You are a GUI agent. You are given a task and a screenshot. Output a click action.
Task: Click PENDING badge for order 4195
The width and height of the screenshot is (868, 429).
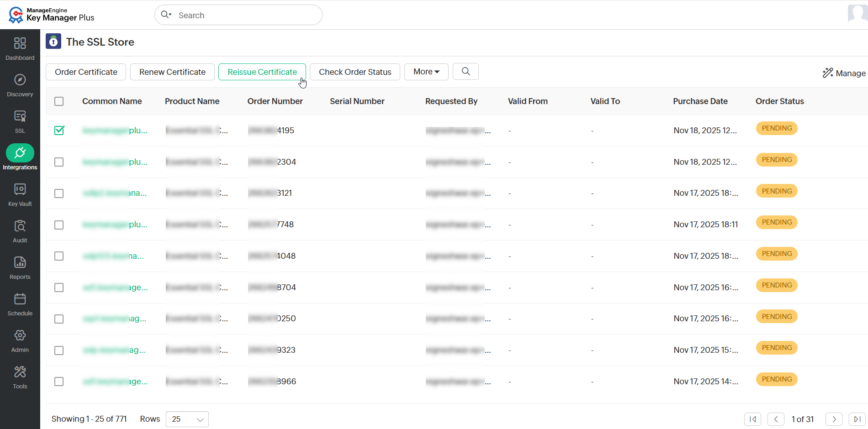click(777, 128)
